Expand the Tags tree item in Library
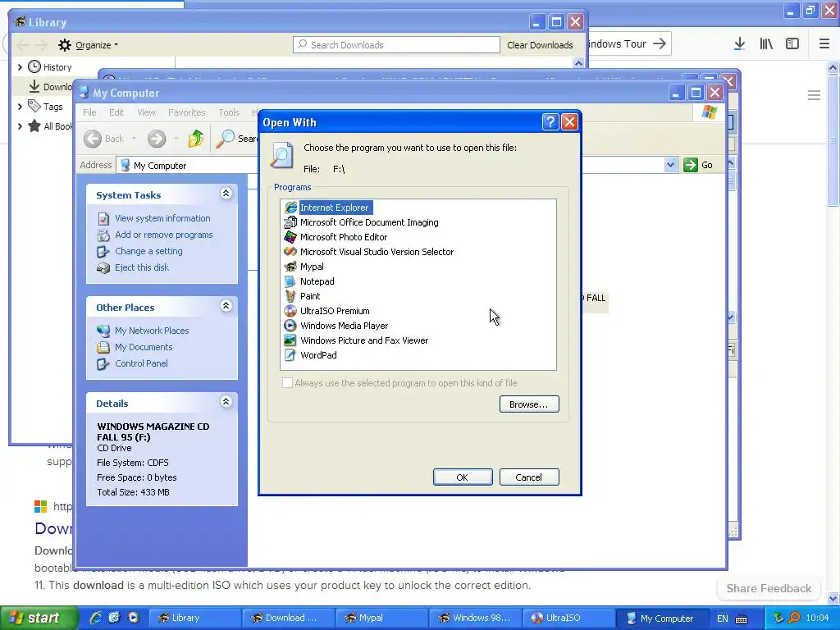The image size is (840, 630). [x=20, y=107]
